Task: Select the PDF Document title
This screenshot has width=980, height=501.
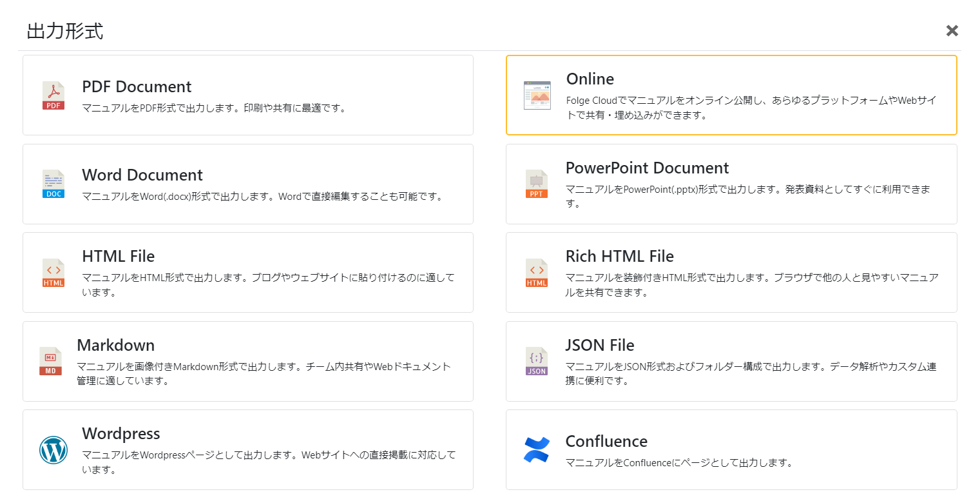Action: [137, 86]
